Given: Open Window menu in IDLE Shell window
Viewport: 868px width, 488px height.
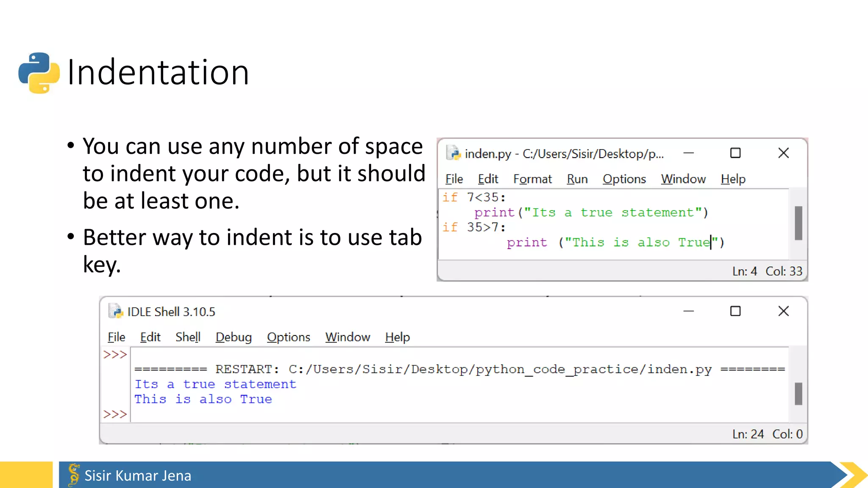Looking at the screenshot, I should click(348, 337).
